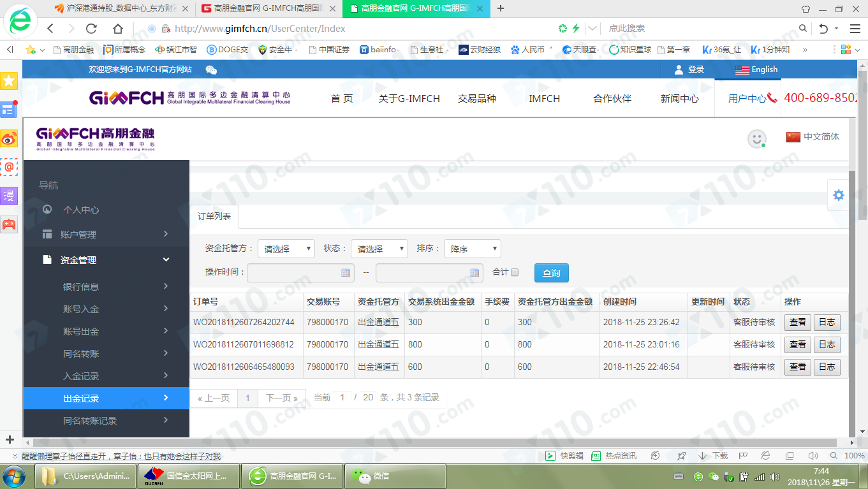This screenshot has width=868, height=489.
Task: Click the smiley user avatar
Action: [757, 139]
